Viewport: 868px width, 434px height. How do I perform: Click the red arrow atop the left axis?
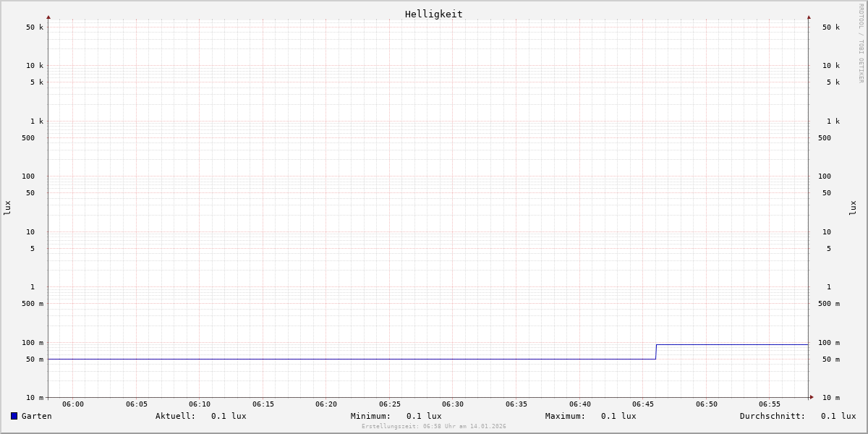(x=48, y=17)
